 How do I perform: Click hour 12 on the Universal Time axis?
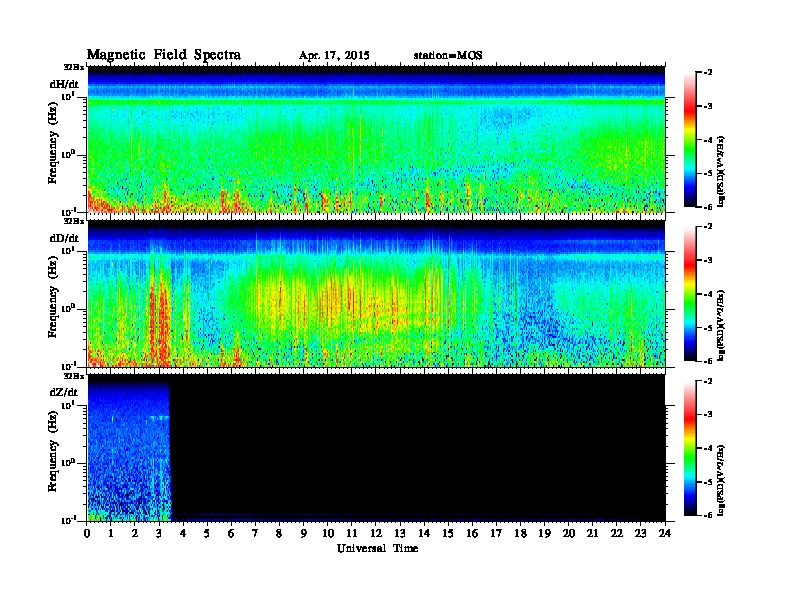click(x=376, y=533)
